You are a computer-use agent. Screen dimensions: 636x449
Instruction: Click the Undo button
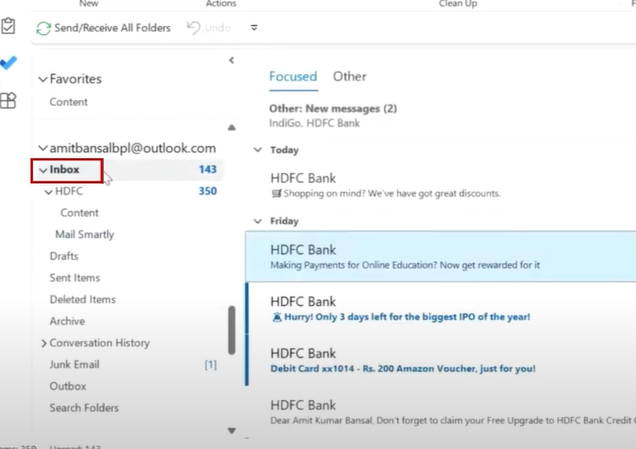click(x=209, y=28)
